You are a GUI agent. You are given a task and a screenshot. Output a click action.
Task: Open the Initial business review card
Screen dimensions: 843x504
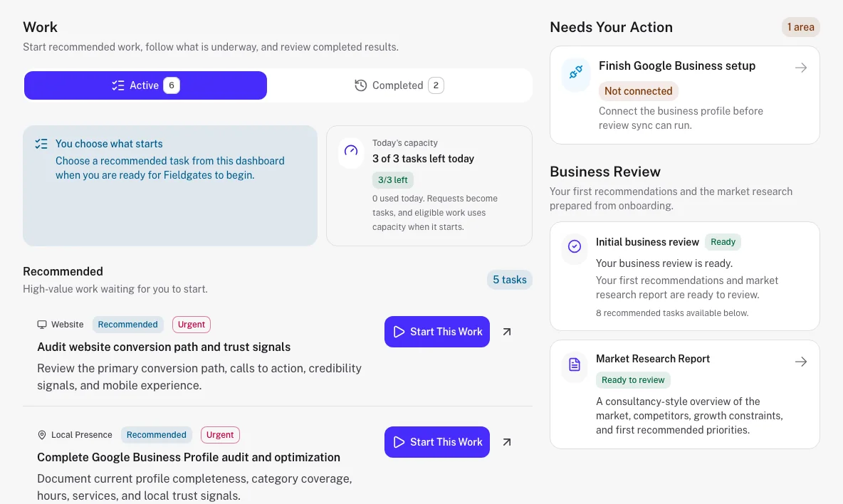(x=684, y=276)
